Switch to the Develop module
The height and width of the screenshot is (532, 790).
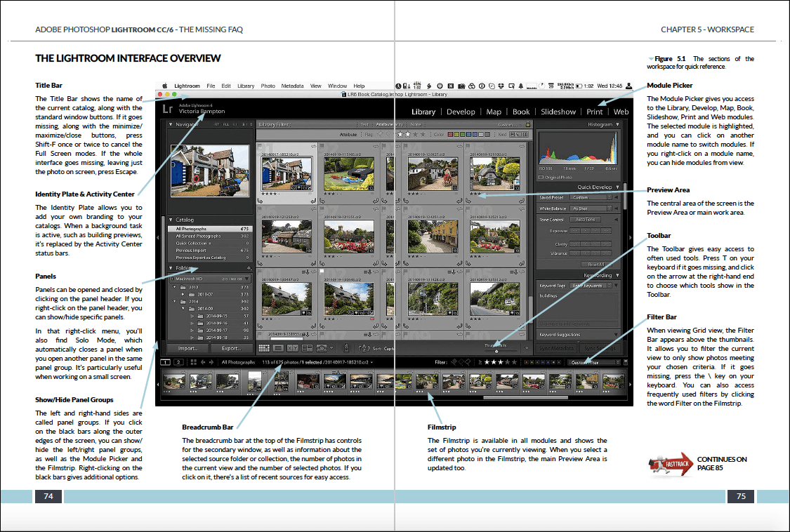pyautogui.click(x=461, y=112)
